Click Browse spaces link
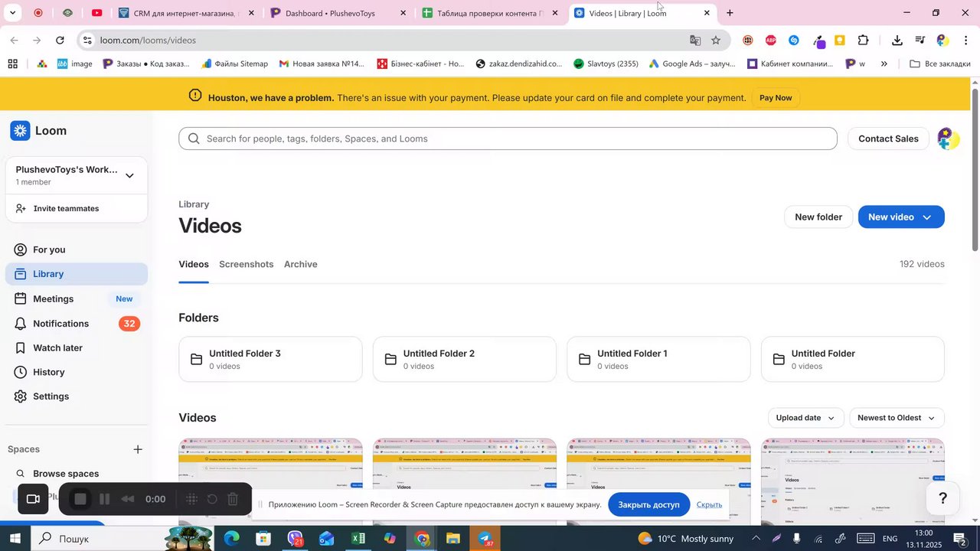Image resolution: width=980 pixels, height=551 pixels. pos(66,474)
